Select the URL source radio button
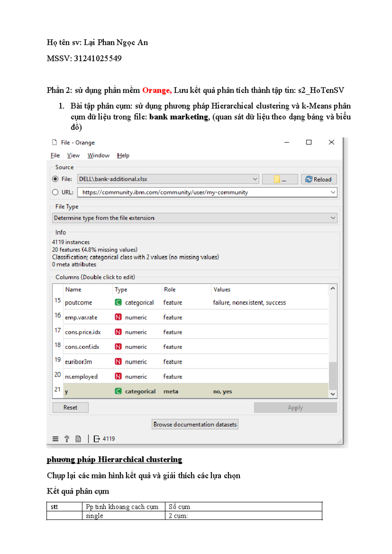Screen dimensions: 392x554 pyautogui.click(x=55, y=192)
